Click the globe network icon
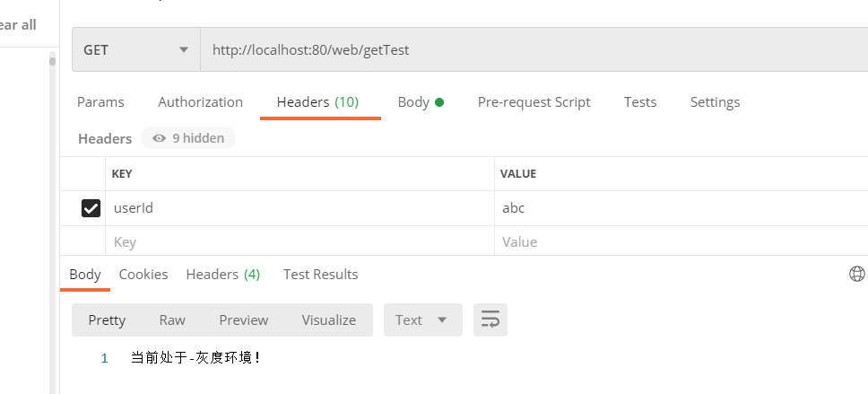This screenshot has width=868, height=394. [857, 275]
